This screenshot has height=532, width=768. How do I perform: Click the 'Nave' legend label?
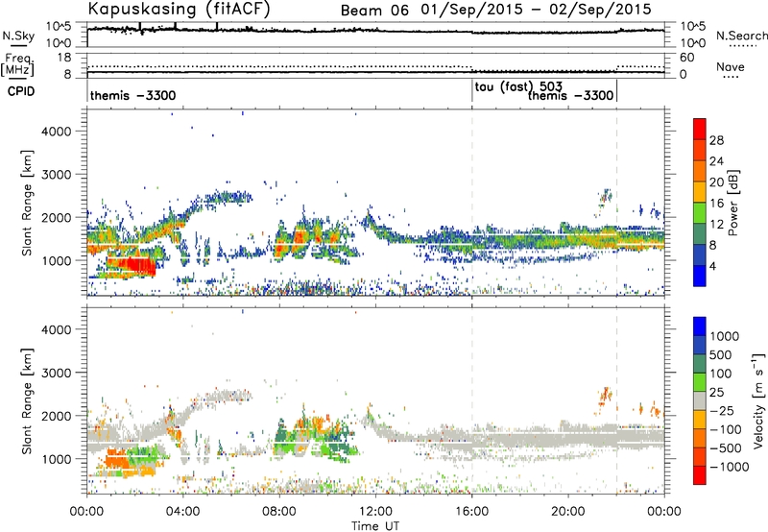[731, 66]
